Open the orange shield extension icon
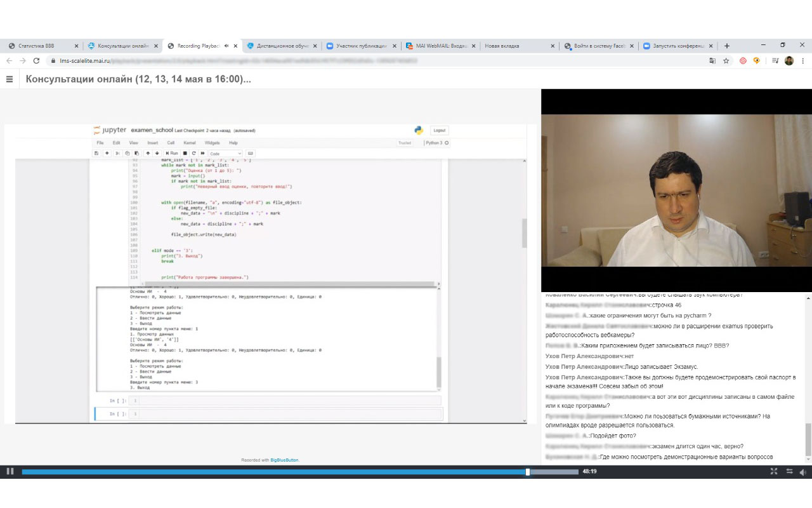Viewport: 812px width, 508px height. tap(756, 61)
